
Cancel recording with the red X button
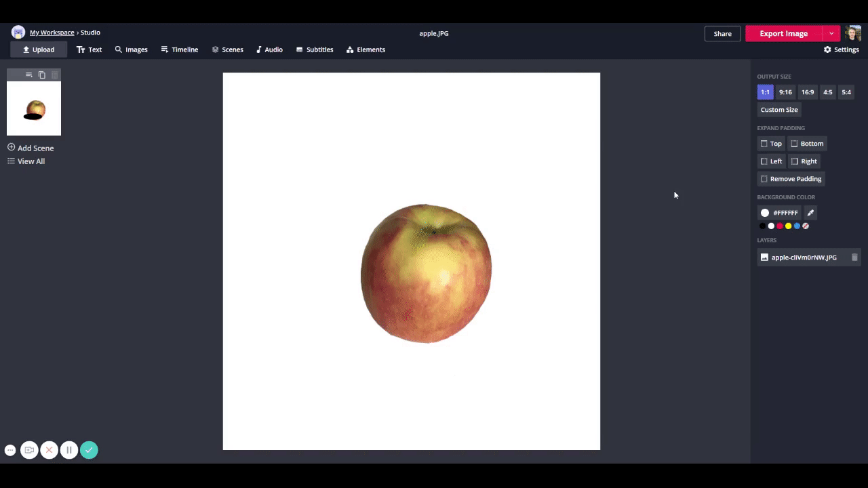tap(49, 450)
